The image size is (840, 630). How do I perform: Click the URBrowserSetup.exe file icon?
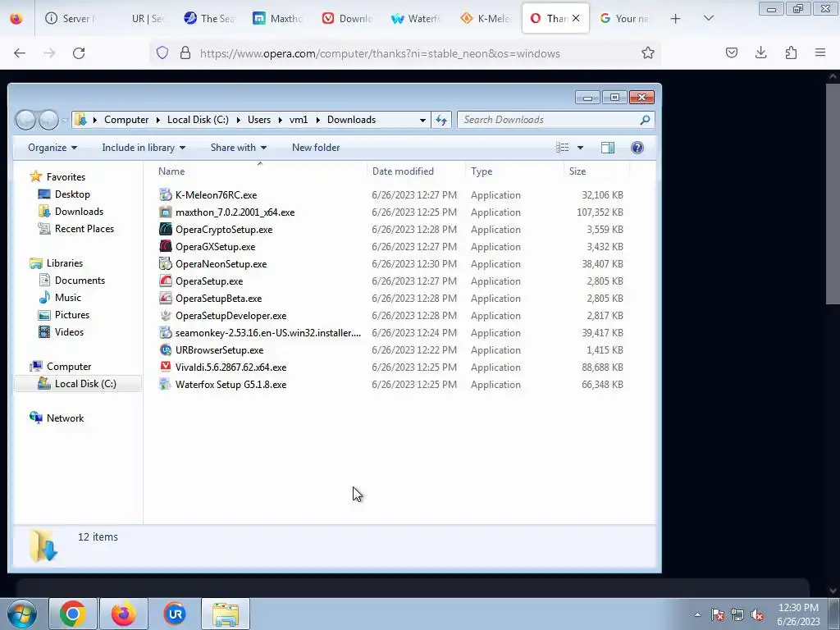point(166,349)
